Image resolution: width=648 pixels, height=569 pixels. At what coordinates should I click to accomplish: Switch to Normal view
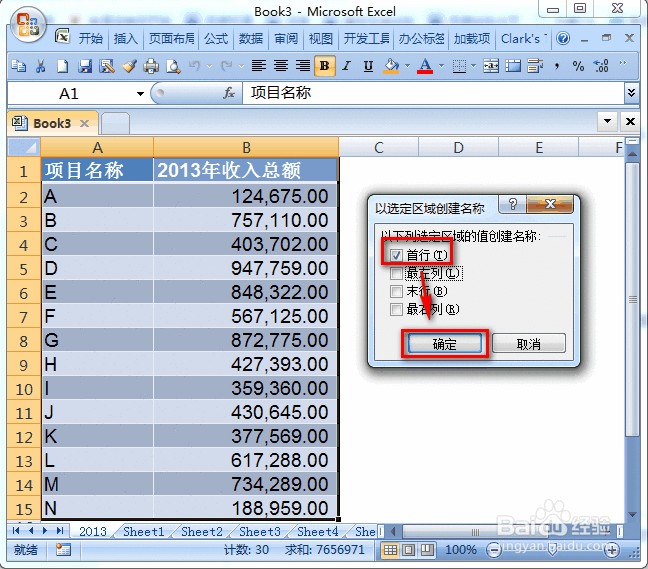click(390, 550)
